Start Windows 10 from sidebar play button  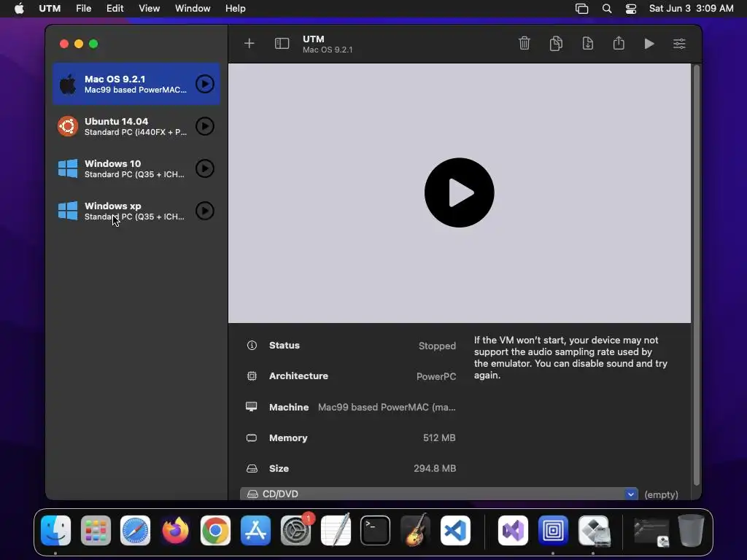[205, 168]
